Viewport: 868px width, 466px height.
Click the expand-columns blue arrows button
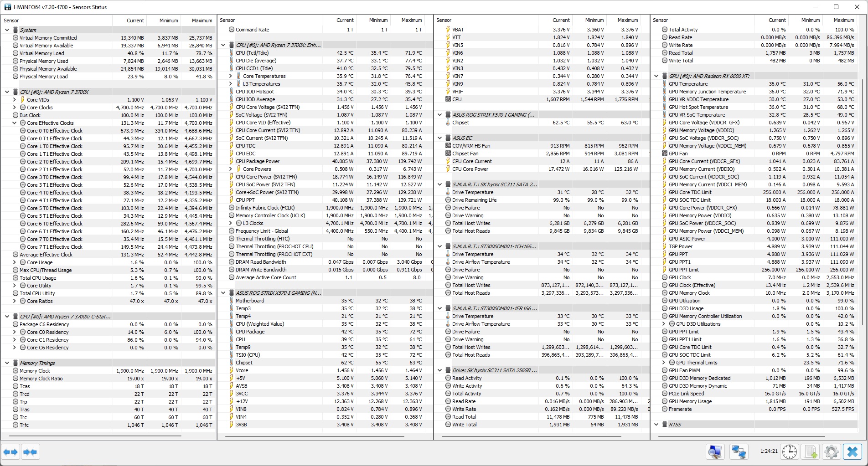(10, 452)
